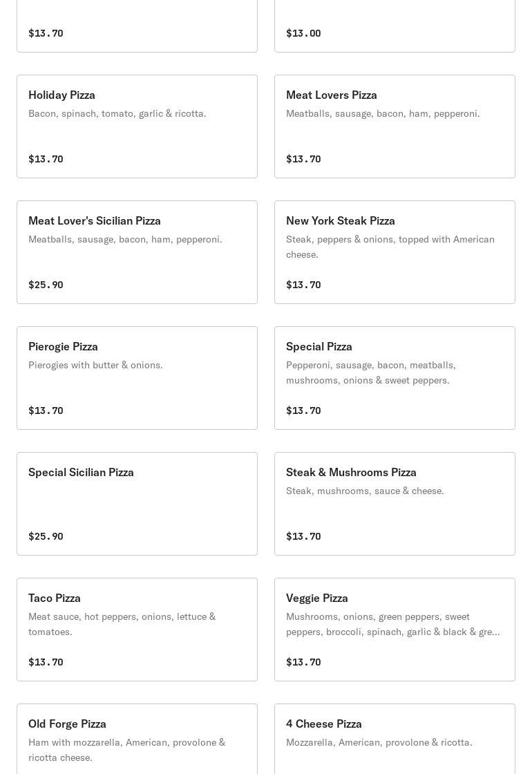Image resolution: width=532 pixels, height=774 pixels.
Task: Open the Pierogie Pizza card
Action: tap(137, 378)
